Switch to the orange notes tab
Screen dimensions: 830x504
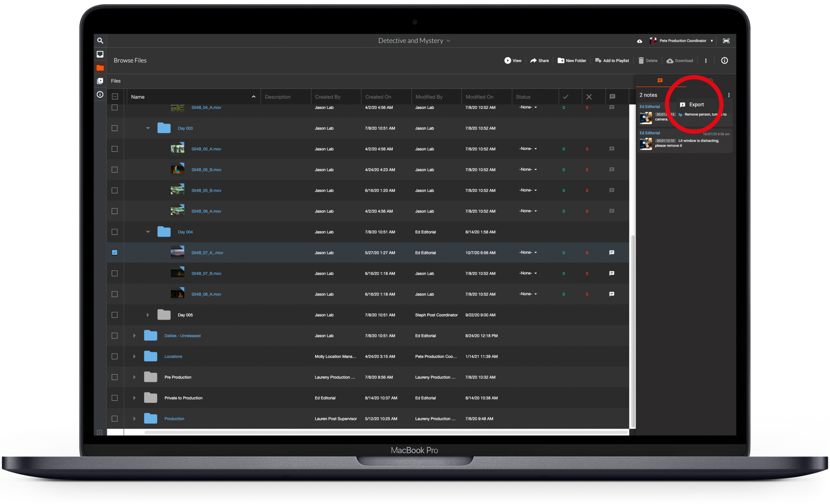click(x=660, y=80)
